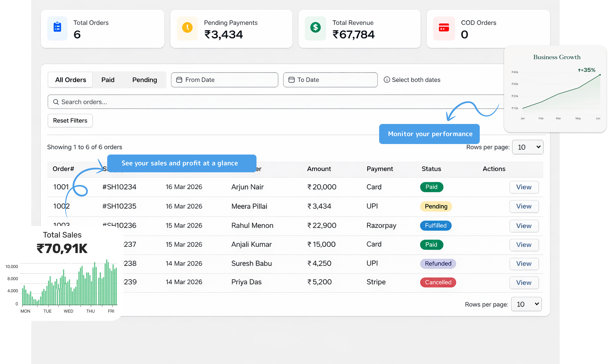Image resolution: width=608 pixels, height=364 pixels.
Task: Switch to the Pending orders tab
Action: point(144,79)
